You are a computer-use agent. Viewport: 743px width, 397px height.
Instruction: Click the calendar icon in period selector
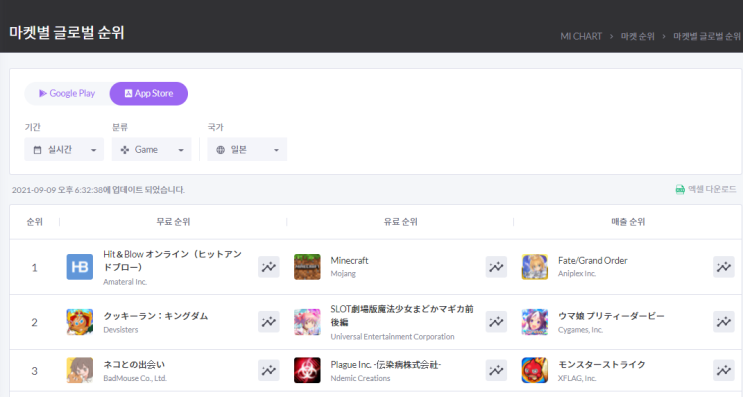coord(37,150)
